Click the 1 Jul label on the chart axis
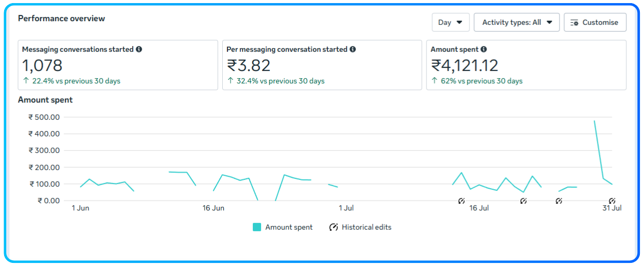The height and width of the screenshot is (266, 644). click(346, 208)
